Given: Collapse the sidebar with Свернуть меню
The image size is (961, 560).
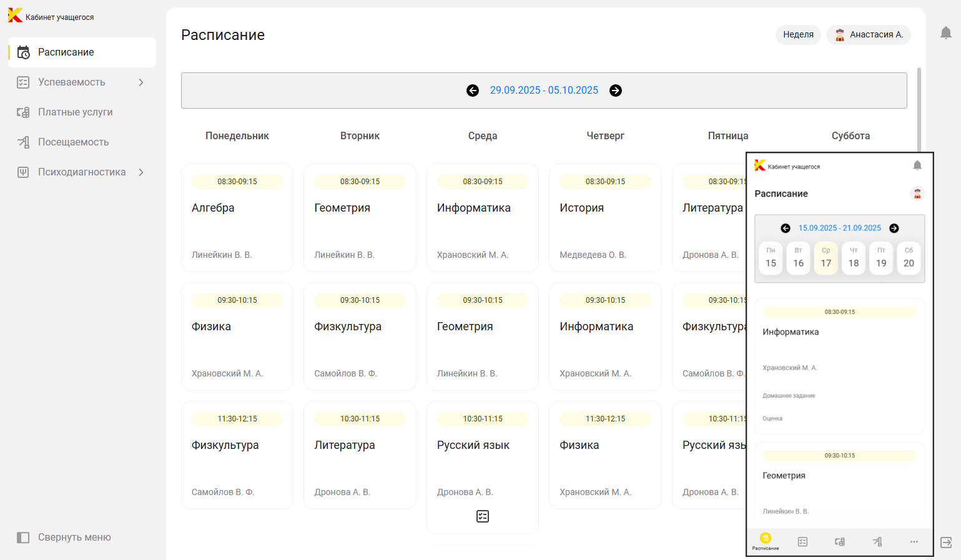Looking at the screenshot, I should point(64,538).
